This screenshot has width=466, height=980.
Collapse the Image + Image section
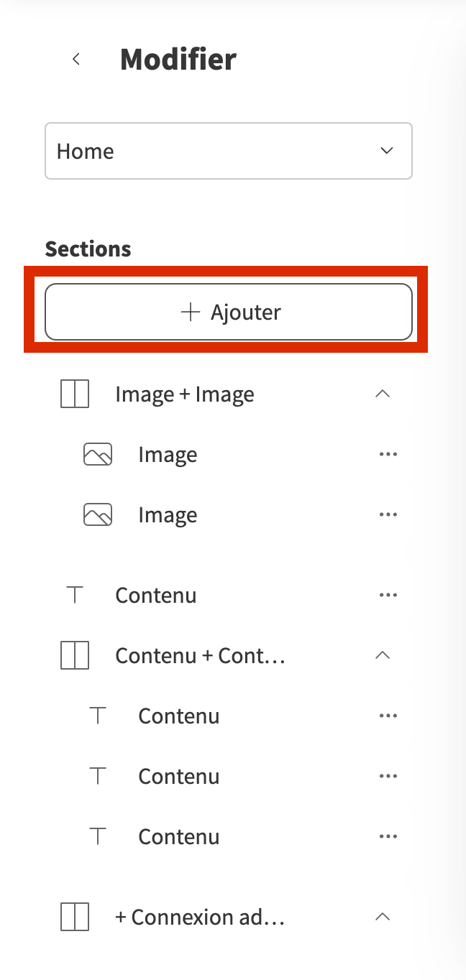point(383,394)
